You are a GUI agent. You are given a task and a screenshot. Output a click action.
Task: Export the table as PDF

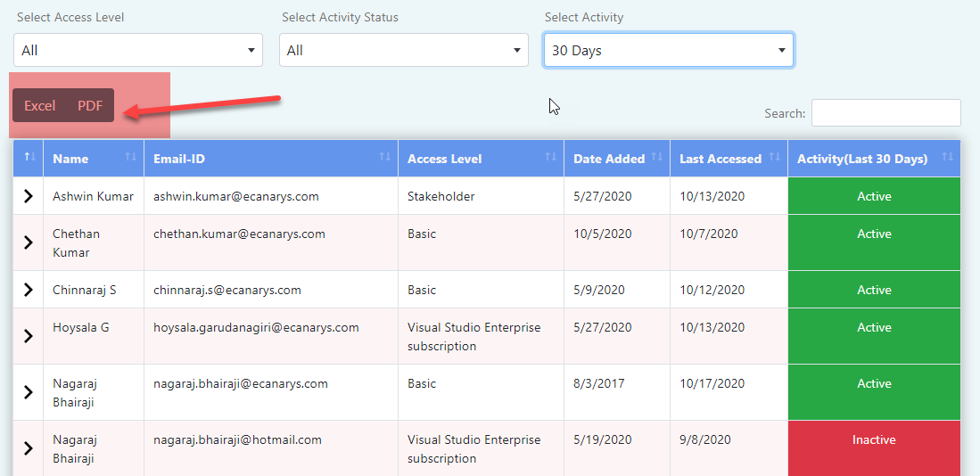coord(90,105)
